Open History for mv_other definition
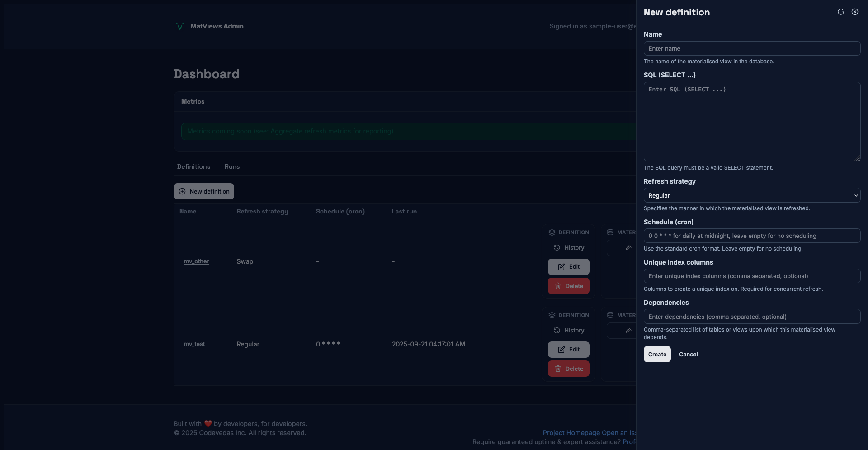Image resolution: width=868 pixels, height=450 pixels. pyautogui.click(x=569, y=248)
